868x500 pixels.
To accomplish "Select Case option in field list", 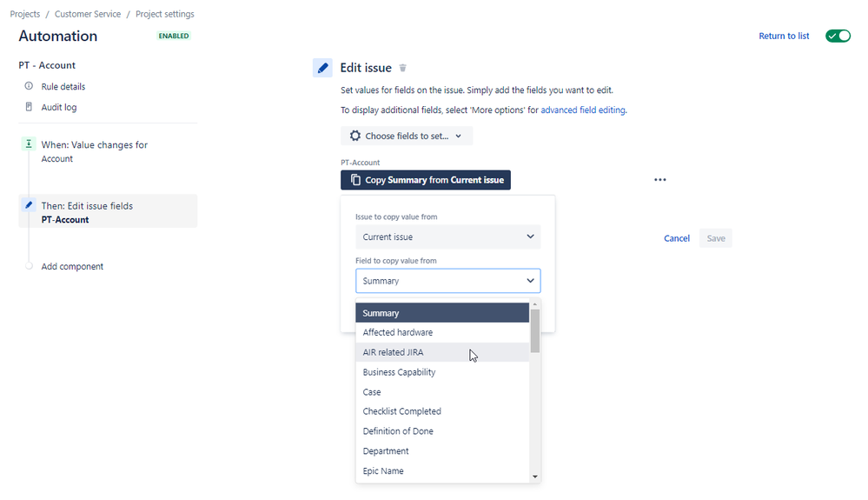I will (x=442, y=392).
